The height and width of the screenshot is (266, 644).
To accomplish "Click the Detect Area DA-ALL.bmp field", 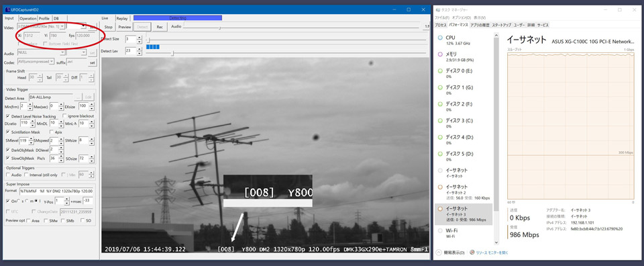I will 51,97.
